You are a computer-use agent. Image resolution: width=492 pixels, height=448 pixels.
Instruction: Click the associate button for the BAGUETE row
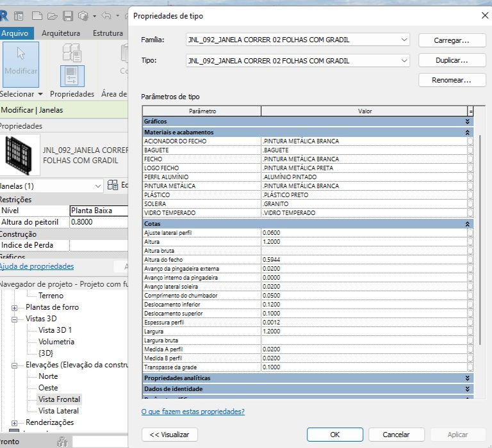(x=470, y=150)
